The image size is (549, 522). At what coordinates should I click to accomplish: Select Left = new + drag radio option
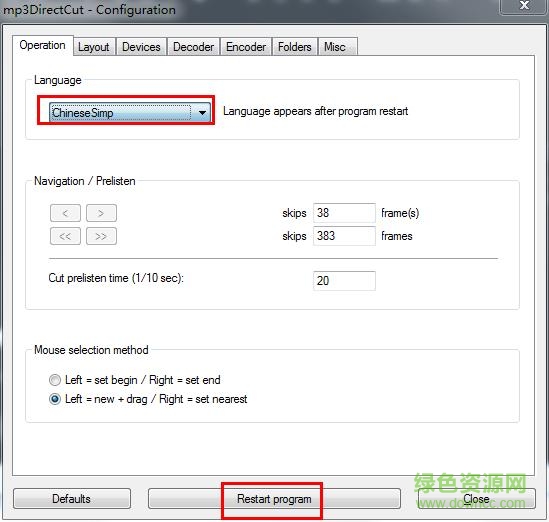click(x=55, y=399)
